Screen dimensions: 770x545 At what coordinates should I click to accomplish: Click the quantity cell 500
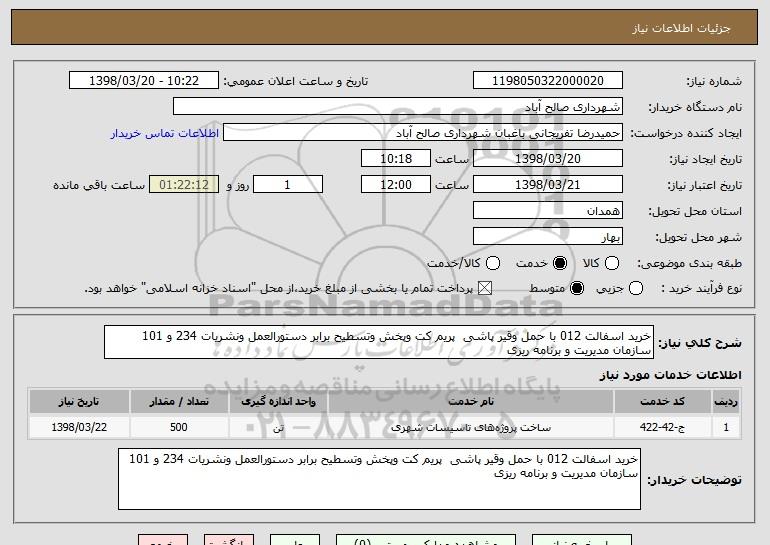coord(179,427)
